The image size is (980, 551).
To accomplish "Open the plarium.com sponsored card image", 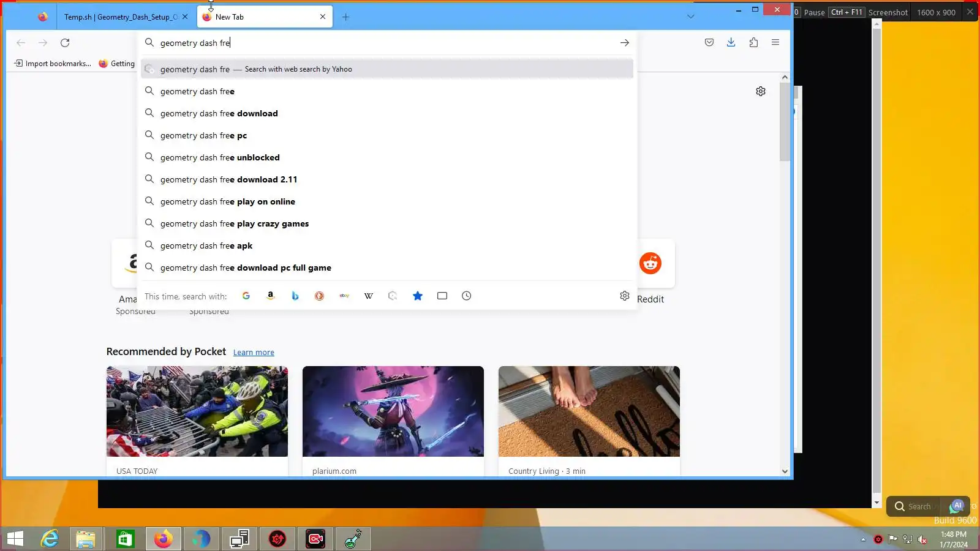I will coord(393,411).
